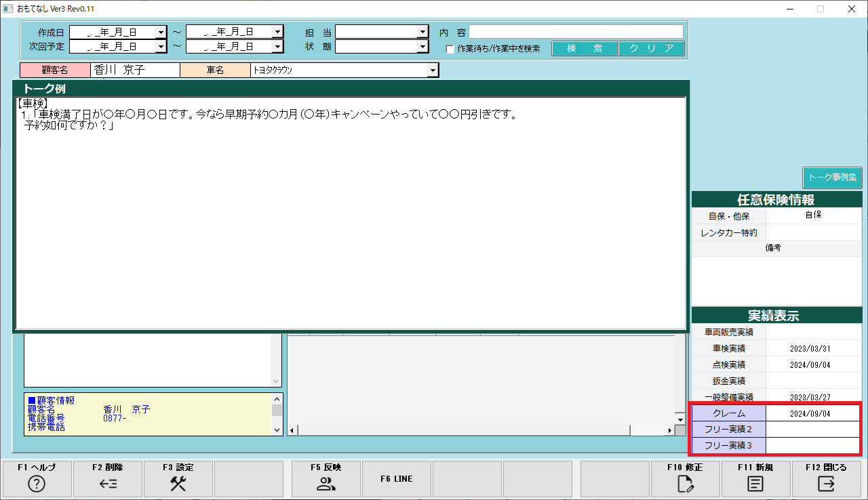Click right arrow of grid horizontal scrollbar
This screenshot has height=500, width=868.
point(670,430)
